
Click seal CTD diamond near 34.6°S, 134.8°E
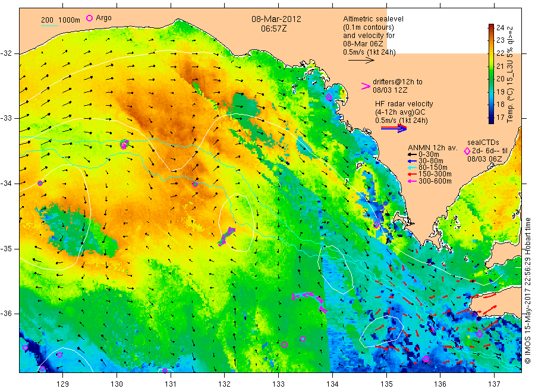pos(376,225)
